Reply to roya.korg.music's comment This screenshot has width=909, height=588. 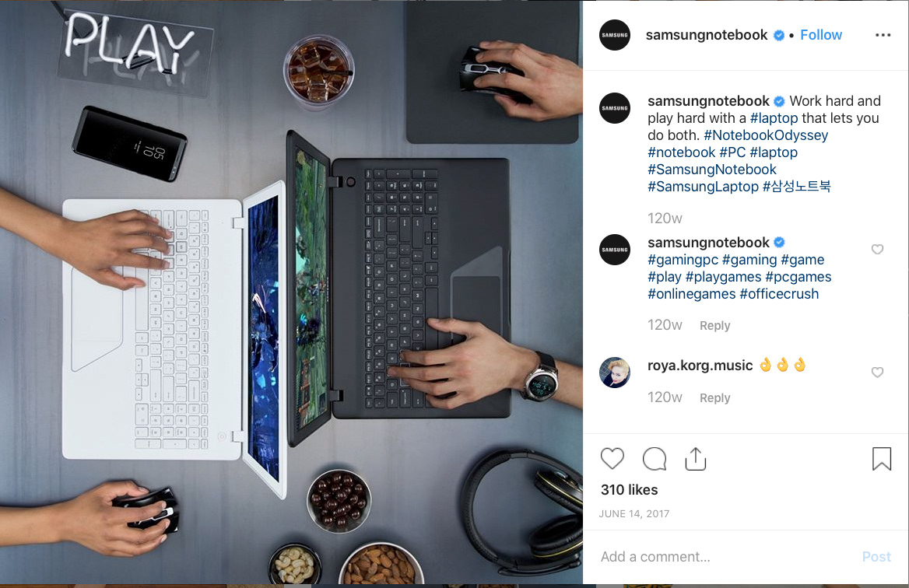pyautogui.click(x=714, y=398)
